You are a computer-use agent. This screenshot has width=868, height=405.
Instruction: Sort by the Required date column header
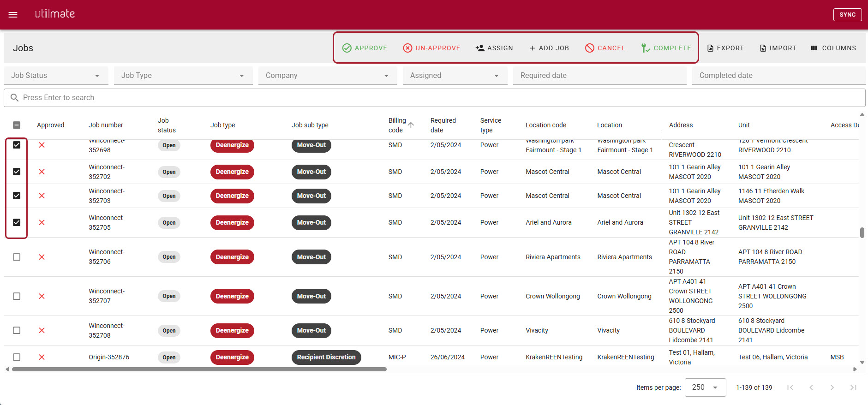click(x=443, y=125)
